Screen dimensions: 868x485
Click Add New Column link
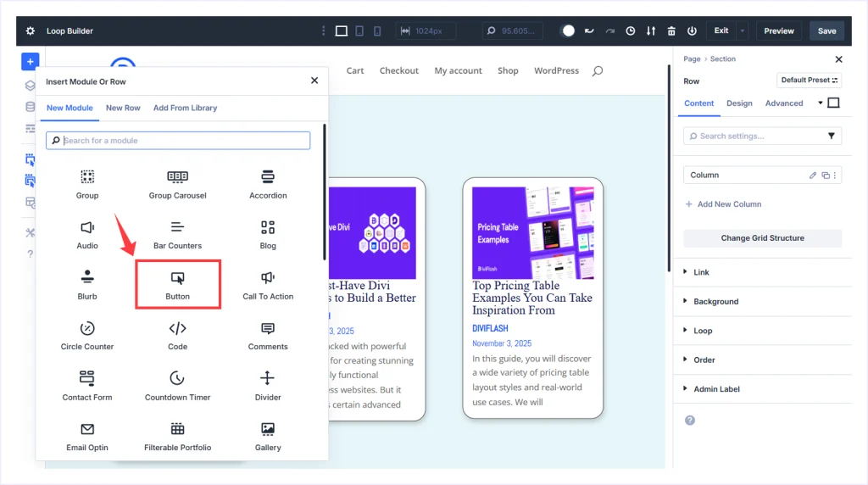coord(728,204)
